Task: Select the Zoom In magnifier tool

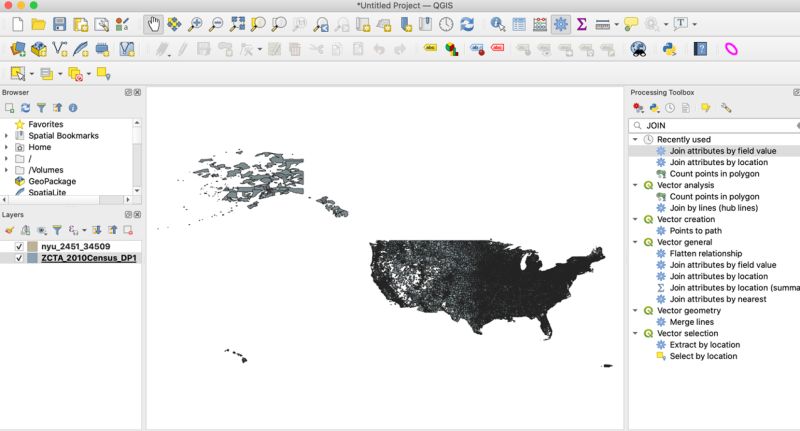Action: [x=195, y=24]
